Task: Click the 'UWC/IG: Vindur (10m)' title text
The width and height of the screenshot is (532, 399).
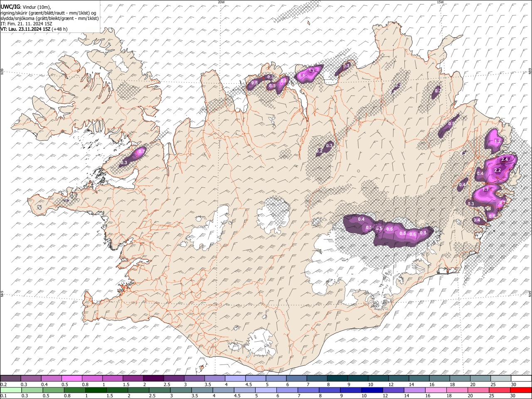Action: [26, 7]
